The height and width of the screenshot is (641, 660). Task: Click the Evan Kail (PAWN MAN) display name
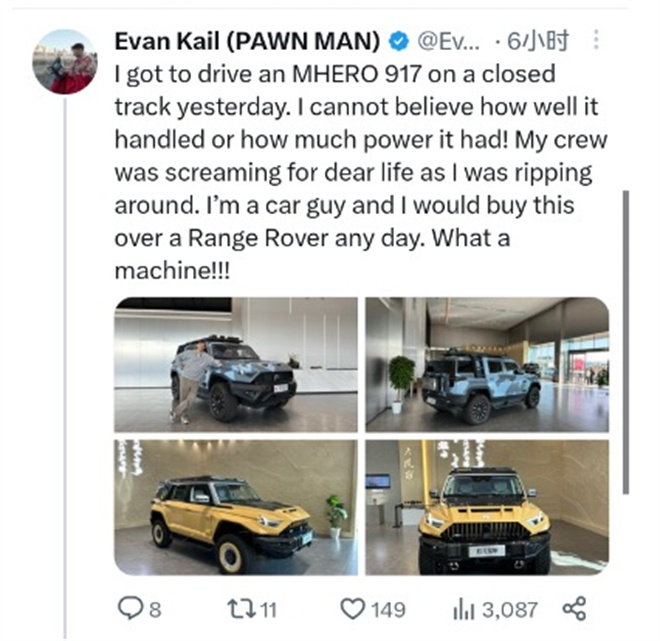click(247, 42)
